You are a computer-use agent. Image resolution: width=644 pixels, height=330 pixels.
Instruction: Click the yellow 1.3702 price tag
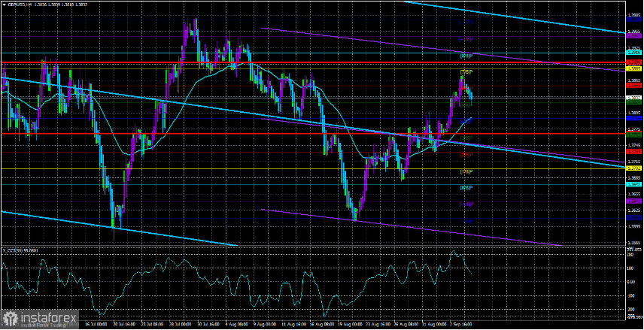[633, 168]
